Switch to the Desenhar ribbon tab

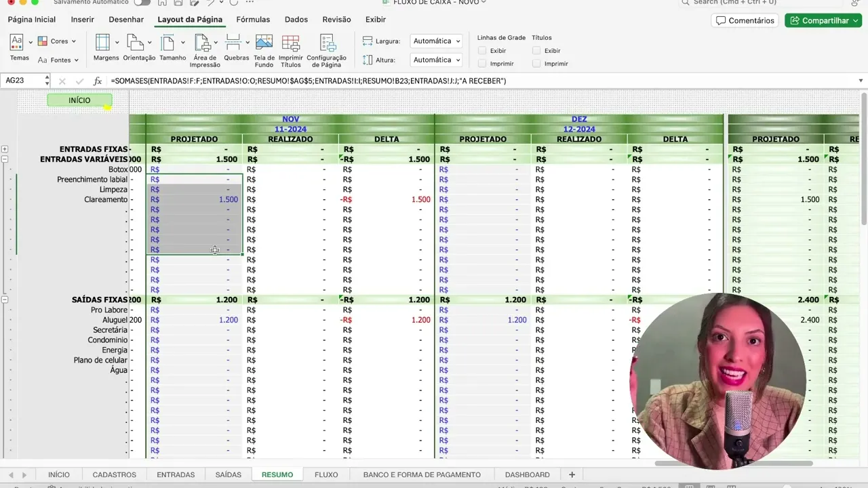(126, 20)
